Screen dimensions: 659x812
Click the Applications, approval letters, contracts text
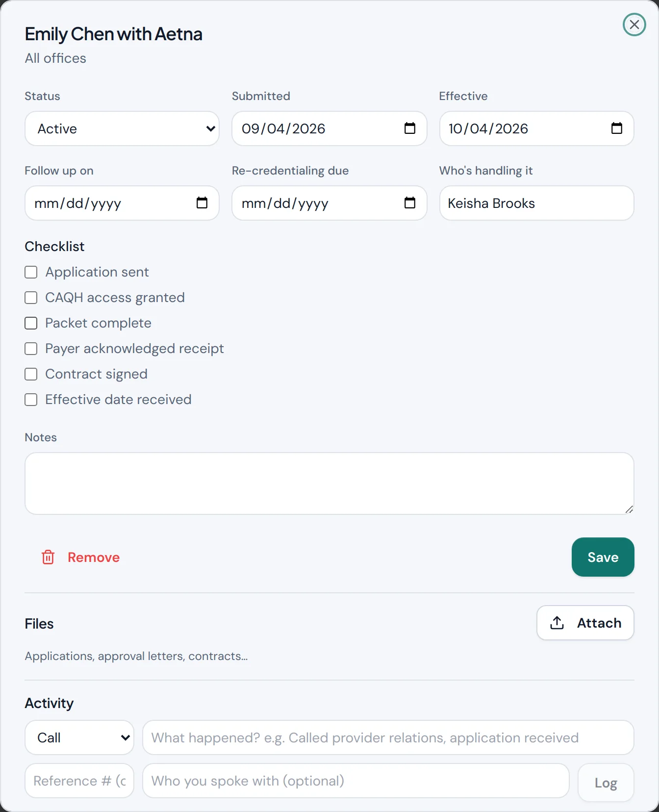pos(136,656)
